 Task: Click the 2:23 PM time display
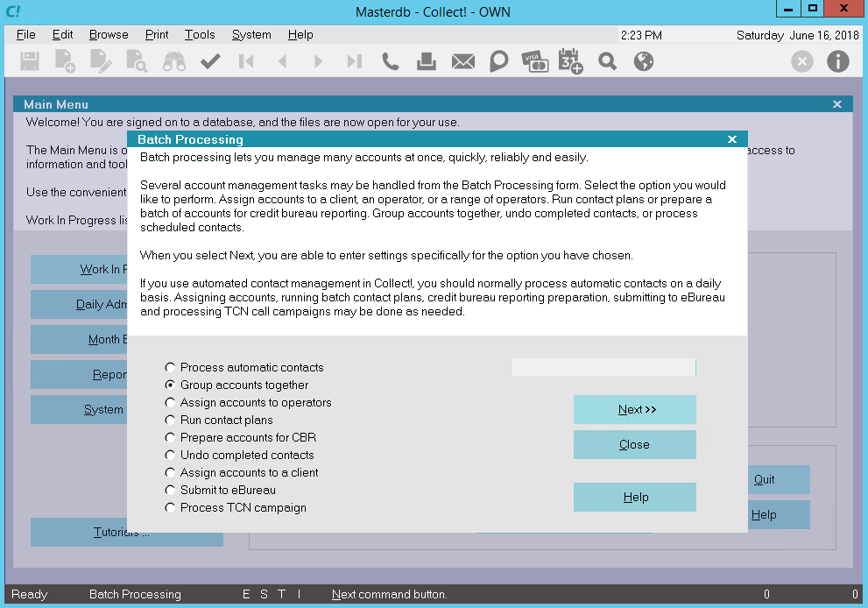641,35
